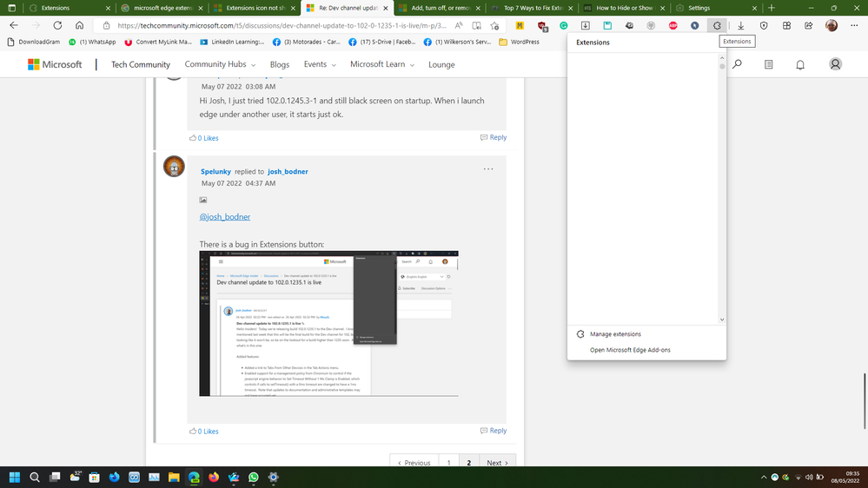Navigate back to previous page
Screen dimensions: 868x488
click(x=14, y=25)
